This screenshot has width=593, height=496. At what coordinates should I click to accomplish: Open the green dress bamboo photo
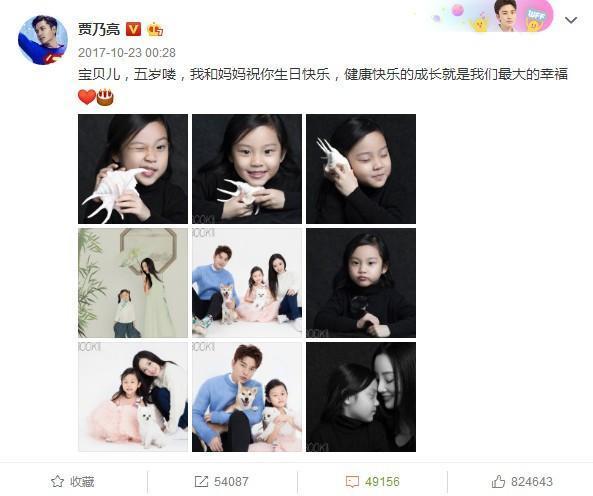pyautogui.click(x=133, y=283)
